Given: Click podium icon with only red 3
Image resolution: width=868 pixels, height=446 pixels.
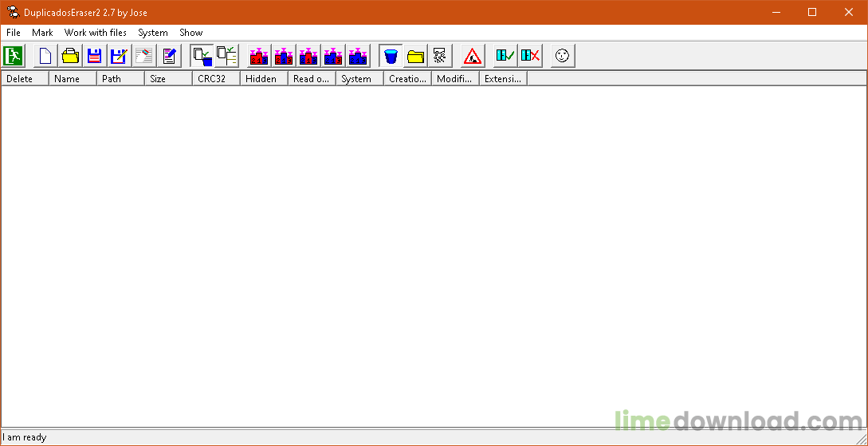Looking at the screenshot, I should point(333,56).
